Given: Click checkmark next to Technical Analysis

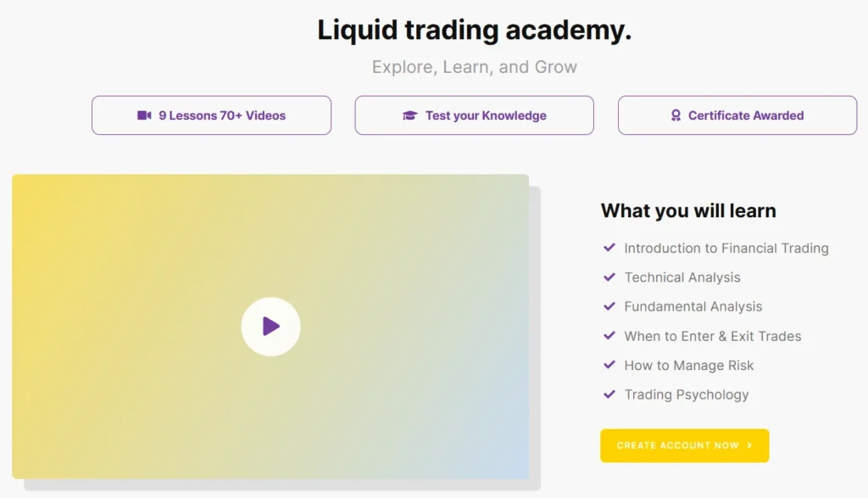Looking at the screenshot, I should [x=609, y=277].
